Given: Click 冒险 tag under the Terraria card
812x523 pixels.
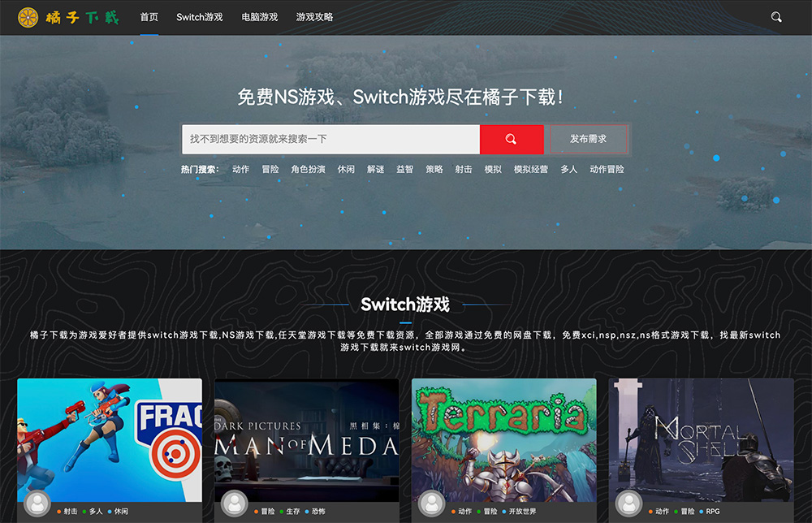Looking at the screenshot, I should pos(490,511).
